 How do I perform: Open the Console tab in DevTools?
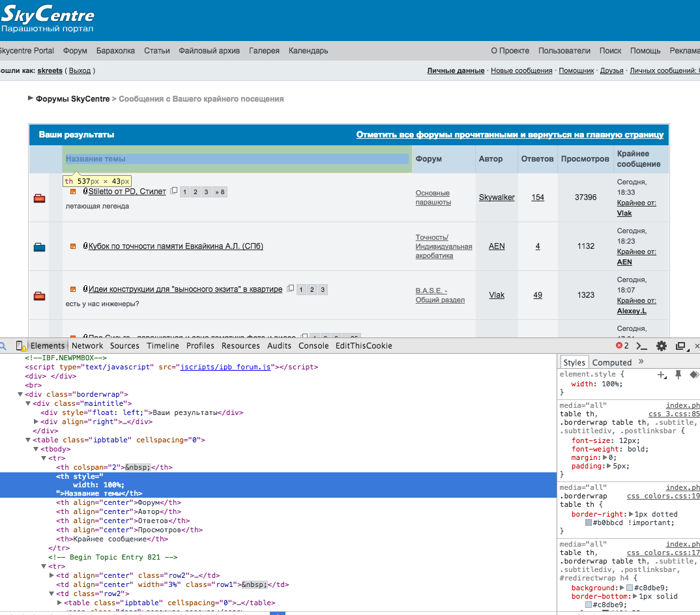314,346
